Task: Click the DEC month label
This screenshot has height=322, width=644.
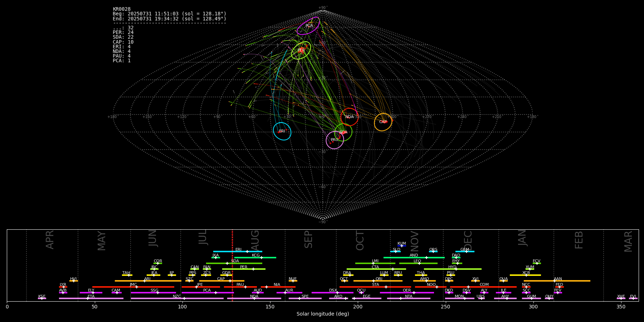Action: point(468,240)
